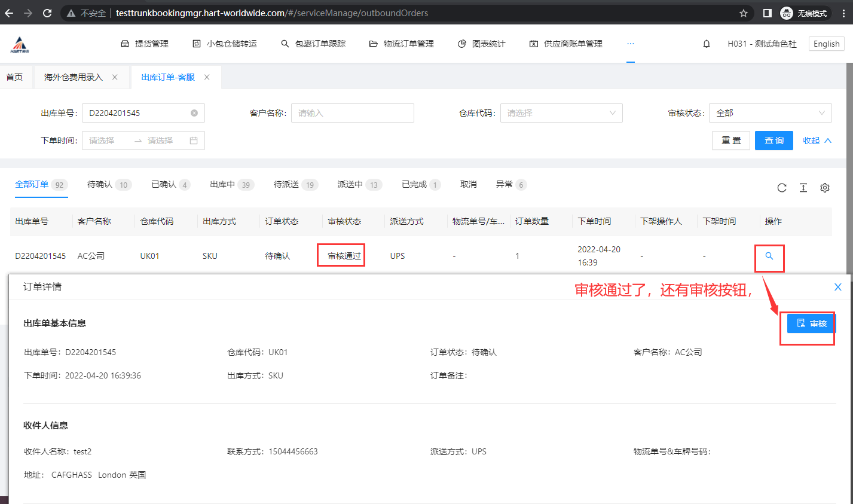
Task: Close the order details panel
Action: (x=837, y=287)
